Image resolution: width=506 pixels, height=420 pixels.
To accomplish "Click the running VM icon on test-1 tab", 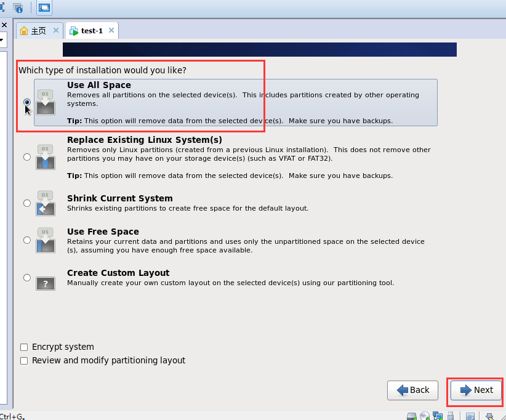I will click(x=74, y=31).
